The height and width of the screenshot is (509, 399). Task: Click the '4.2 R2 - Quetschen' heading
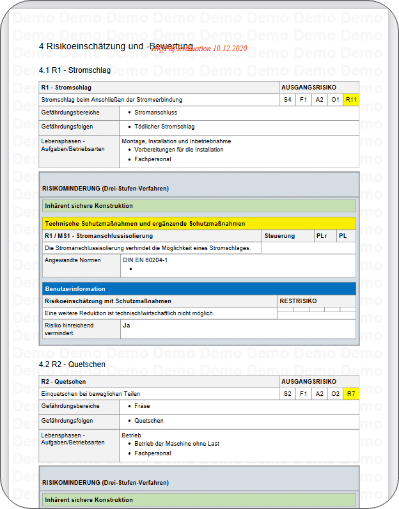pyautogui.click(x=72, y=364)
